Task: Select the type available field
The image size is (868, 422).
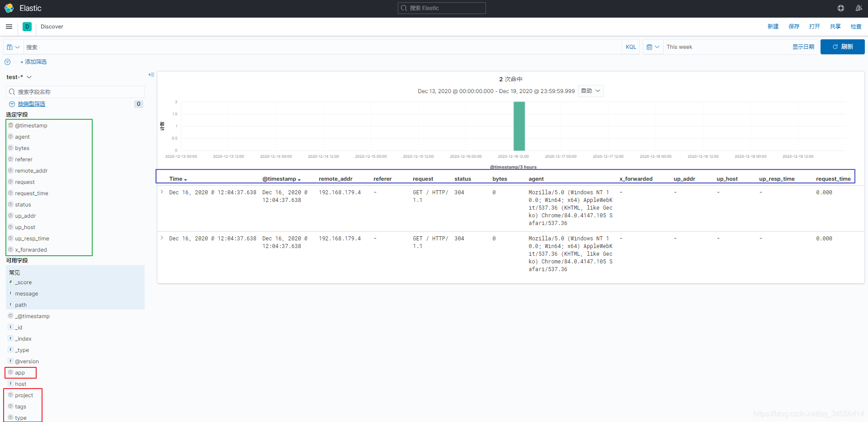Action: pos(21,418)
